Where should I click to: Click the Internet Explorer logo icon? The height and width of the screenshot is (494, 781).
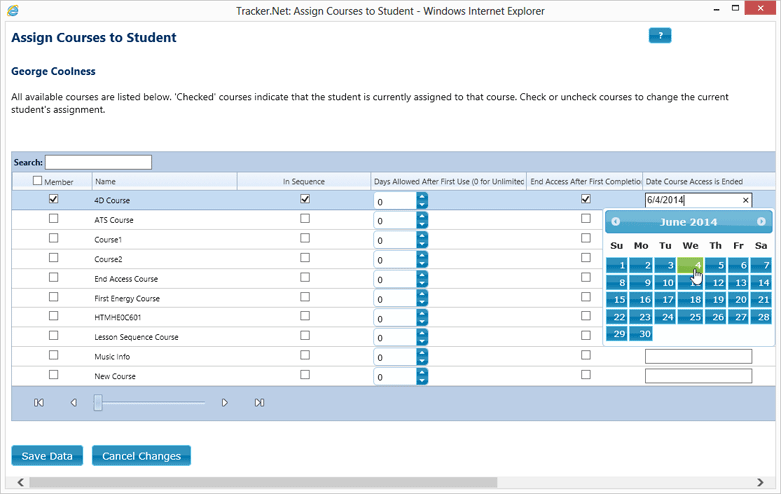[13, 10]
